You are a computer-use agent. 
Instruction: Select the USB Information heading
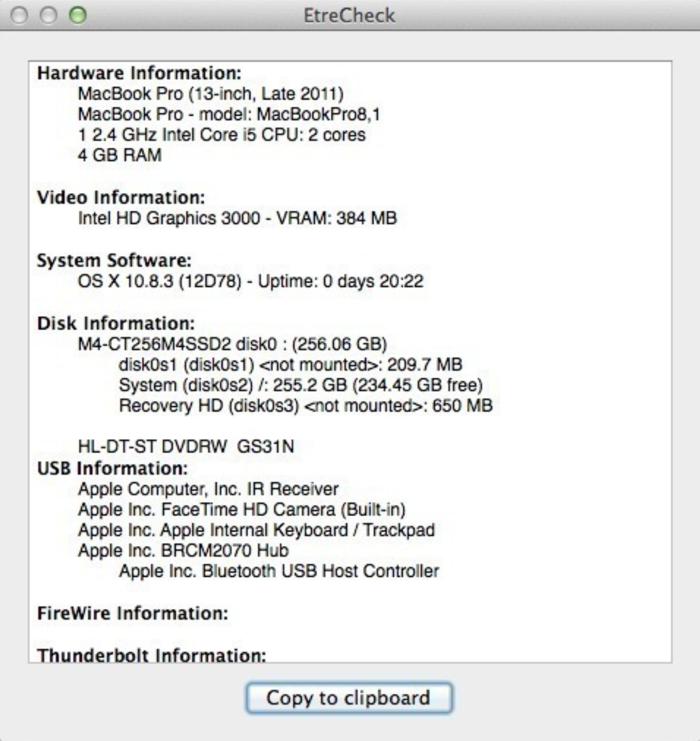tap(112, 469)
